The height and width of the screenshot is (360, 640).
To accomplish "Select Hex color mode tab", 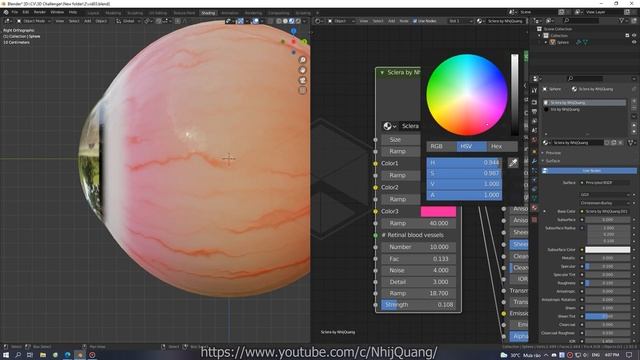I will pyautogui.click(x=502, y=146).
